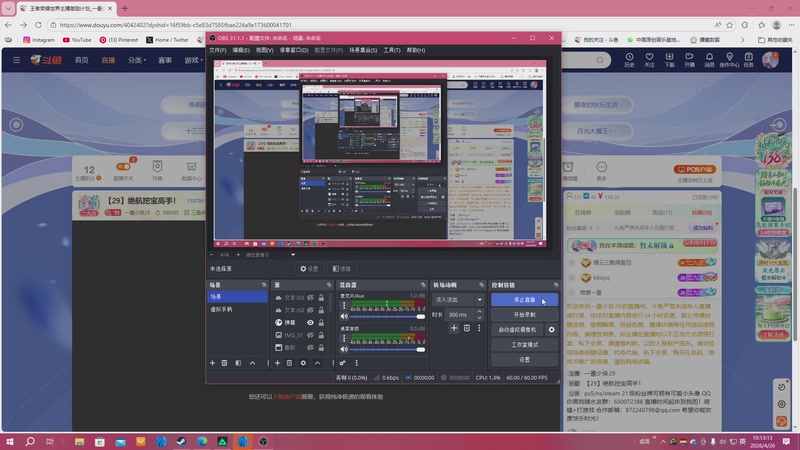Enable Studio Mode from the controls panel
The image size is (800, 450).
(x=524, y=344)
